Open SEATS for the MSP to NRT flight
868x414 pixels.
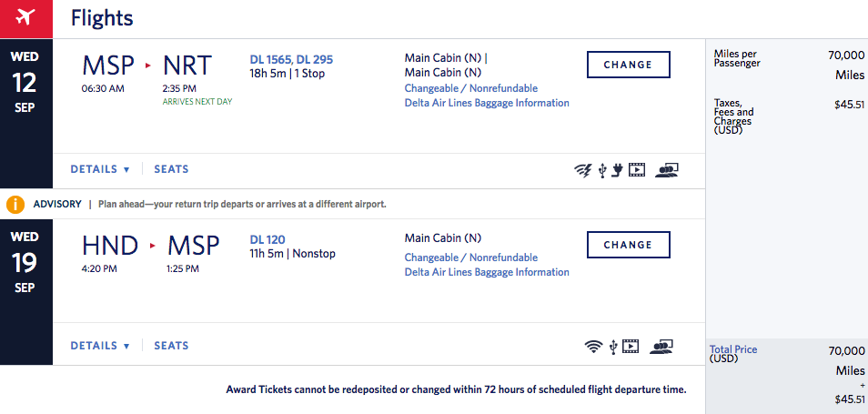click(171, 169)
